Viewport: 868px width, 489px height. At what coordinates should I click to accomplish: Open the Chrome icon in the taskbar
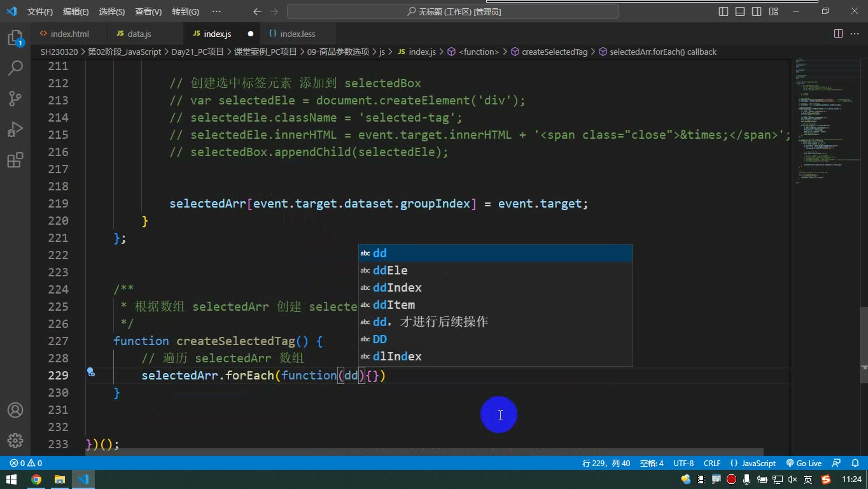[36, 479]
